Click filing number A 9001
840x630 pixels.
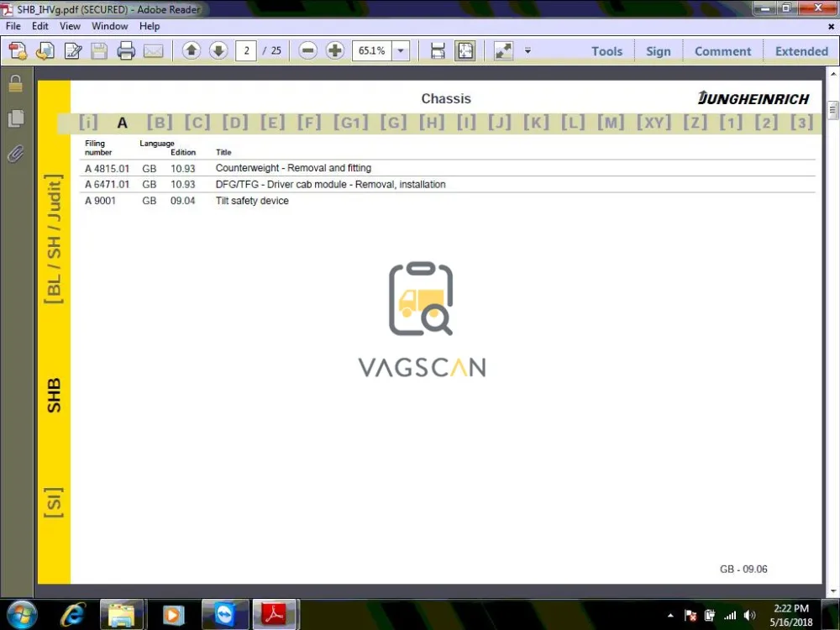[x=100, y=201]
